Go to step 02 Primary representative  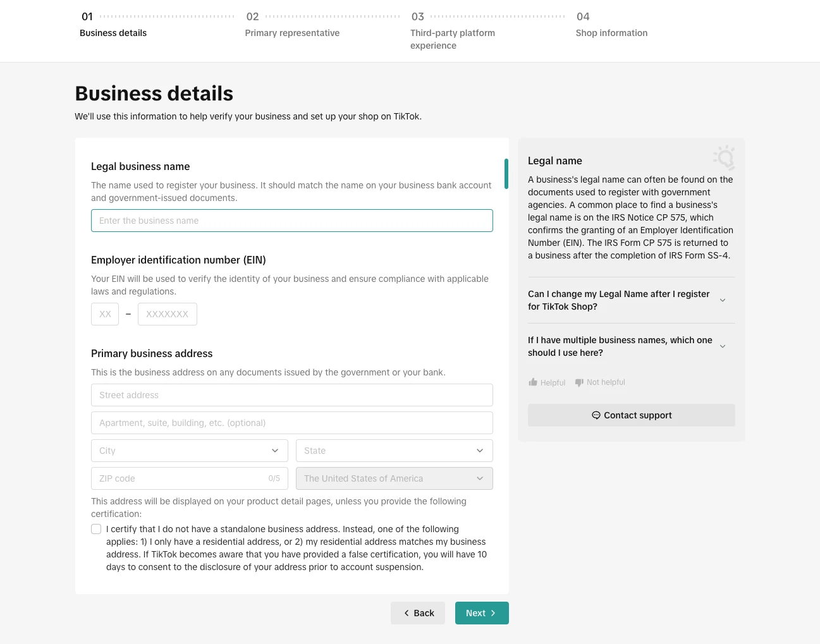pos(292,33)
